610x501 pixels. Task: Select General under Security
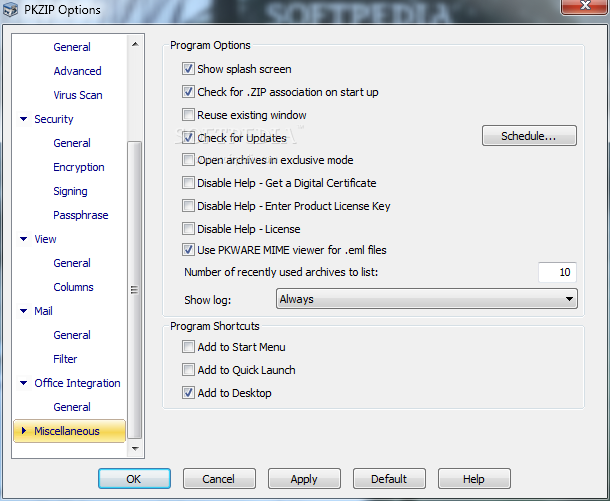point(72,143)
